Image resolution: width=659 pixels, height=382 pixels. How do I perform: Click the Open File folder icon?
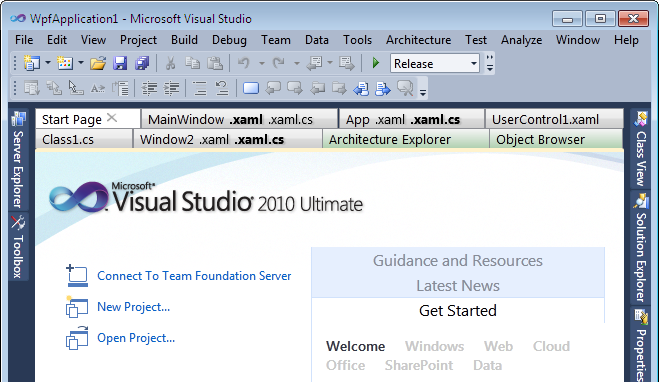click(98, 63)
